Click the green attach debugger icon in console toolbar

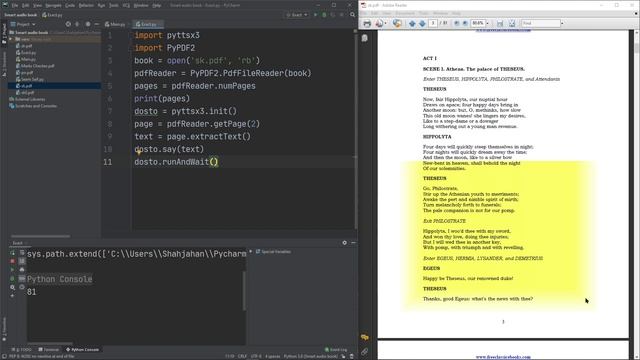coord(12,279)
